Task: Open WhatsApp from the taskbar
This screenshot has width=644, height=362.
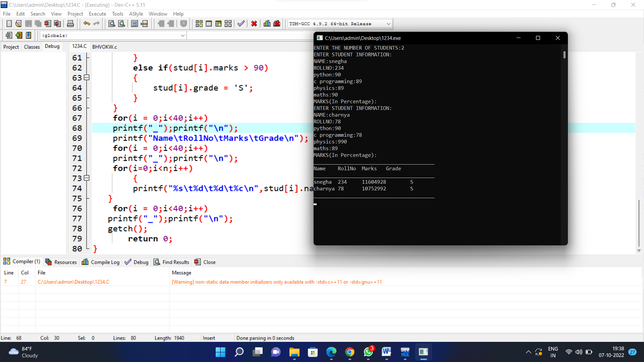Action: 368,352
